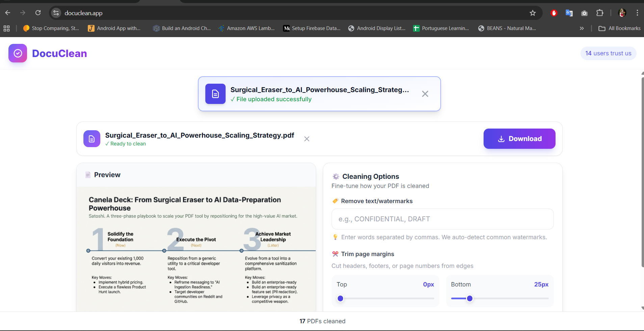Image resolution: width=644 pixels, height=331 pixels.
Task: Click the Download button
Action: tap(519, 139)
